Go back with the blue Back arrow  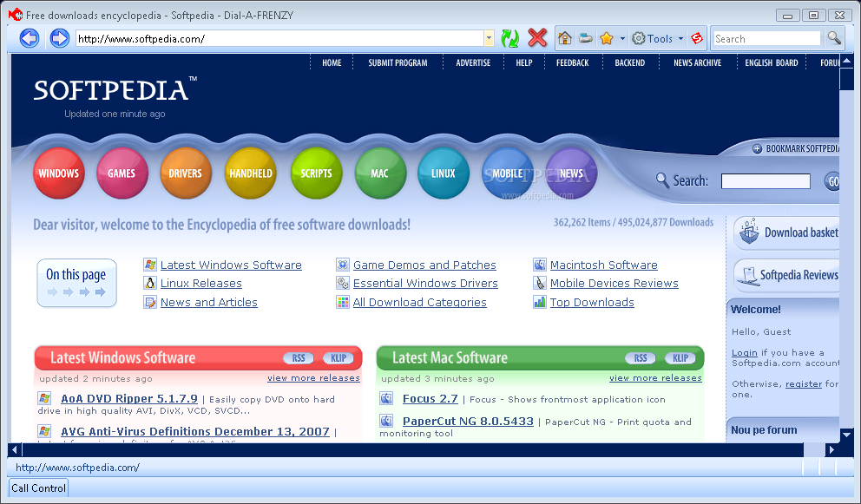point(30,38)
